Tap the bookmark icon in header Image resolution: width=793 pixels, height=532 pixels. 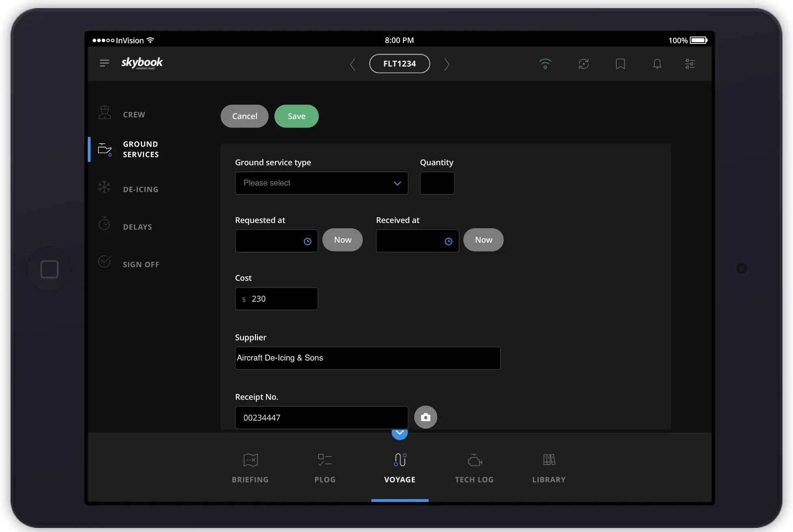click(620, 64)
